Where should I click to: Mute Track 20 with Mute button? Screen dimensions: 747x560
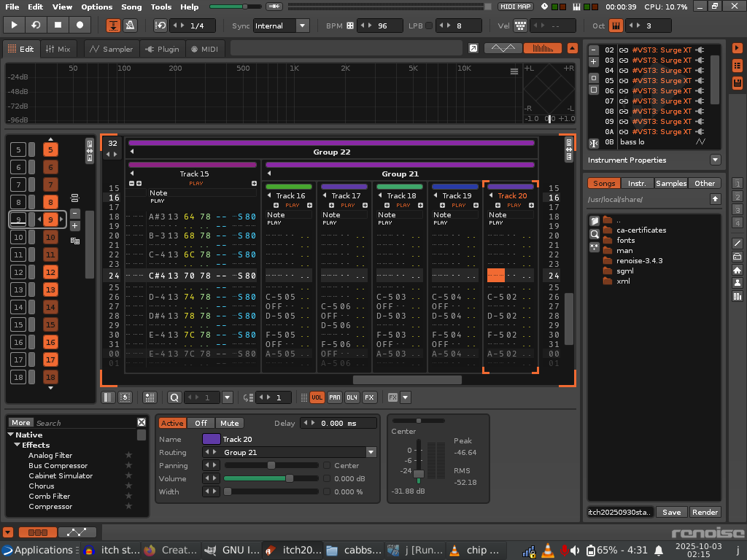[x=229, y=423]
